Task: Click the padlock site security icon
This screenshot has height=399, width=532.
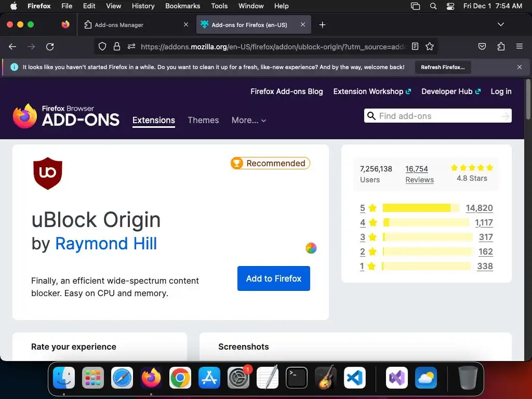Action: coord(117,46)
